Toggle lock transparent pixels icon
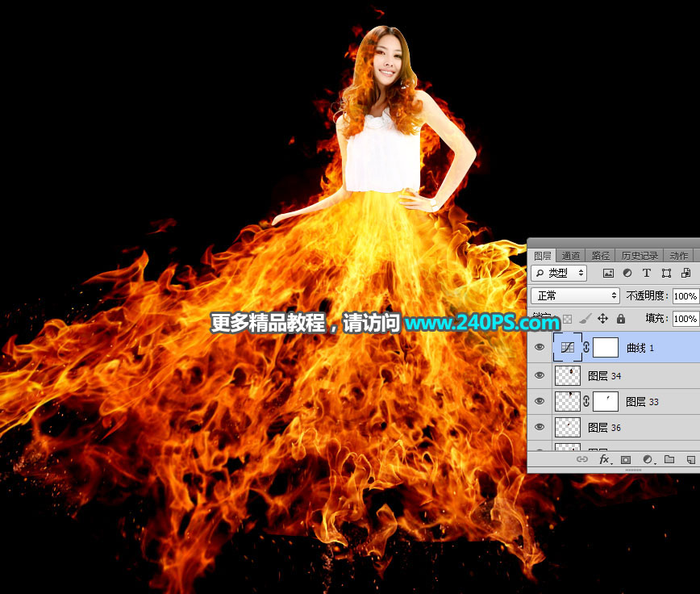 click(568, 319)
